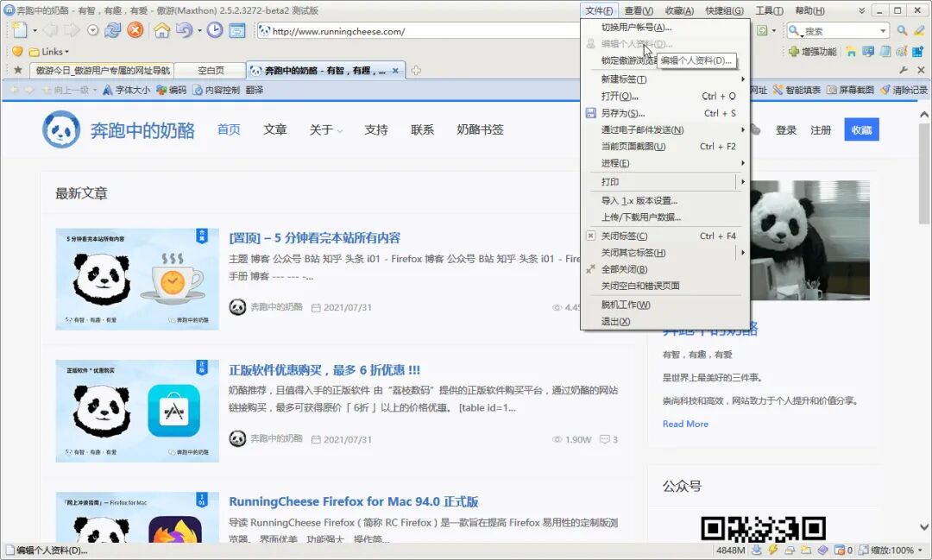Open the new page button dropdown arrow
The width and height of the screenshot is (932, 560).
pyautogui.click(x=35, y=31)
